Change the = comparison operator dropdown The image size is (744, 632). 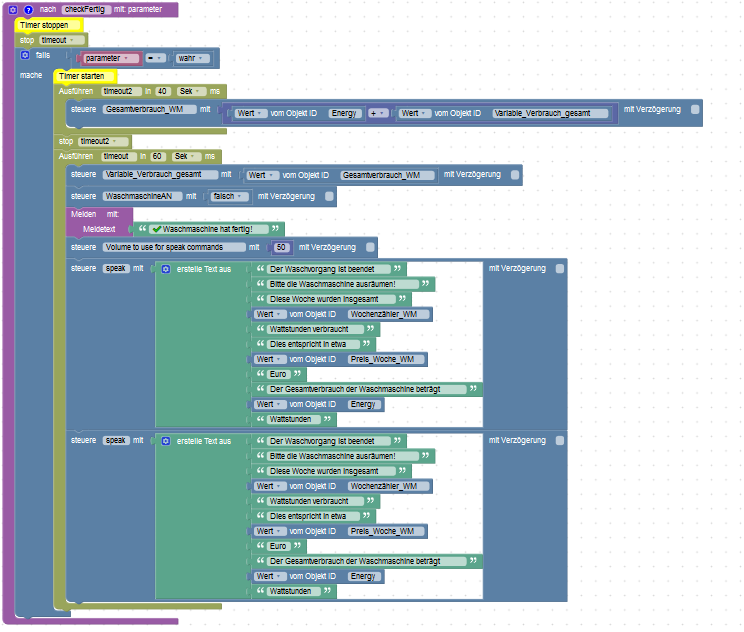click(x=155, y=58)
